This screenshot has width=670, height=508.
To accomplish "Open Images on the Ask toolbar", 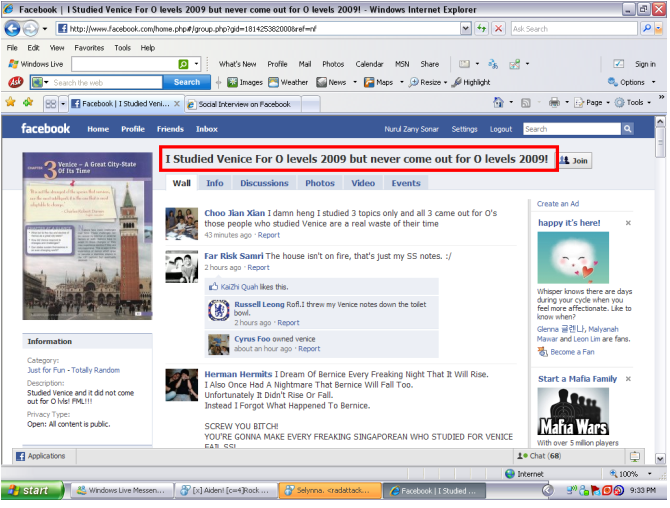I will pyautogui.click(x=244, y=82).
